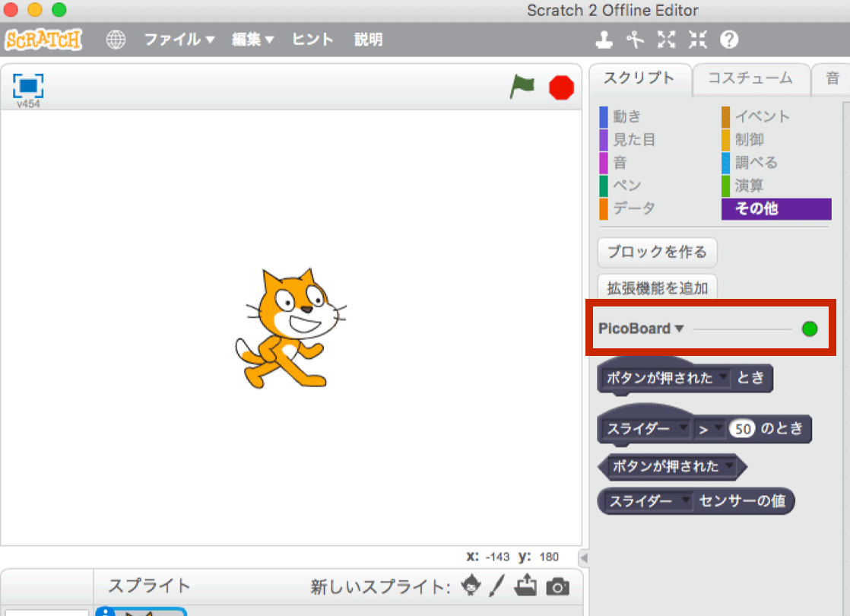Switch to the 音 tab
The image size is (850, 616).
click(832, 78)
